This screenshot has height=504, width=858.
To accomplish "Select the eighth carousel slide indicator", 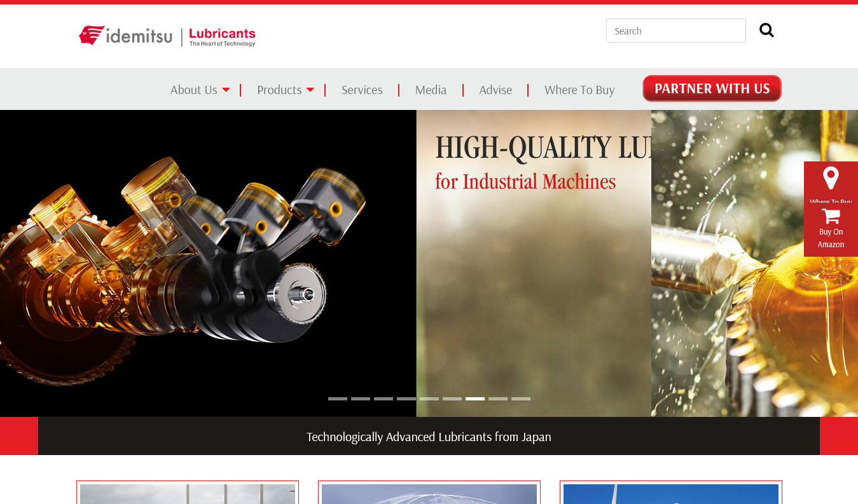I will tap(498, 398).
